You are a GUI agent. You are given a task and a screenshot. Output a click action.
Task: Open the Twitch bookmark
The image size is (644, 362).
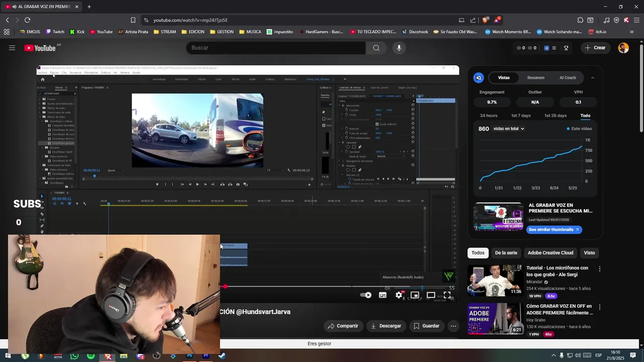55,32
